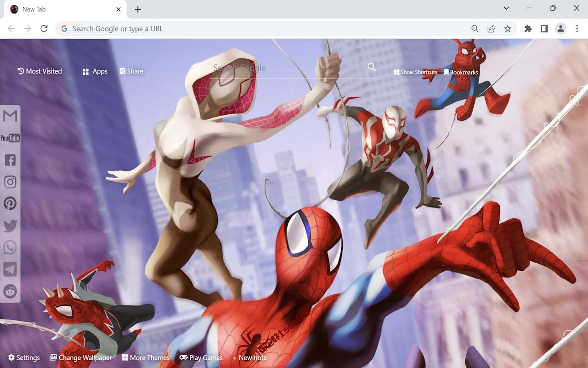Reload the current page
Image resolution: width=588 pixels, height=368 pixels.
tap(44, 29)
